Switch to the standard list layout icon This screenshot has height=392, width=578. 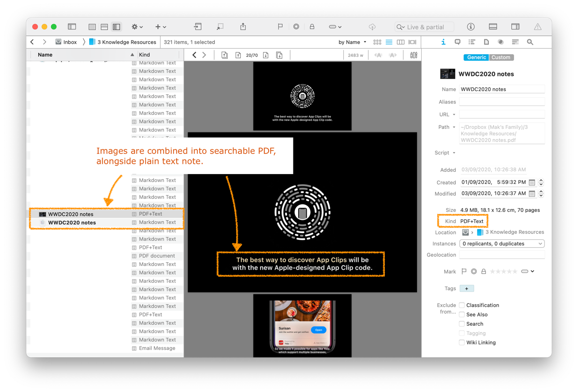92,27
